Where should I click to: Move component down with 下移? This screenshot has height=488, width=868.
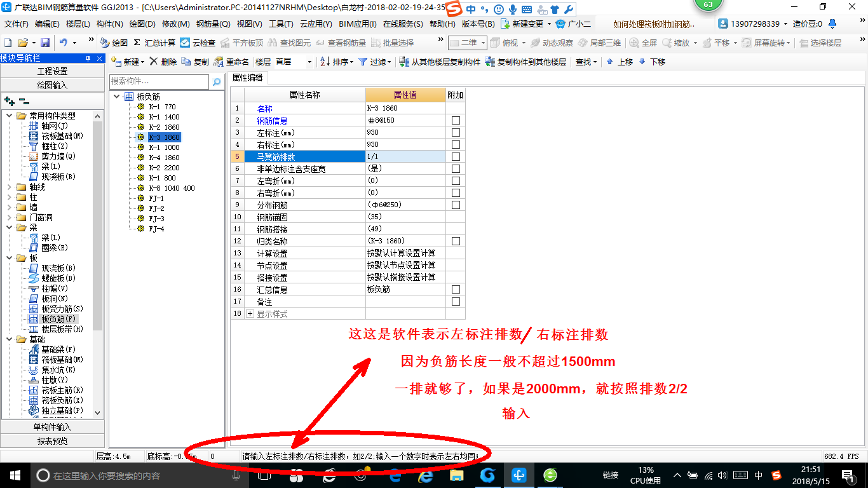pos(652,62)
